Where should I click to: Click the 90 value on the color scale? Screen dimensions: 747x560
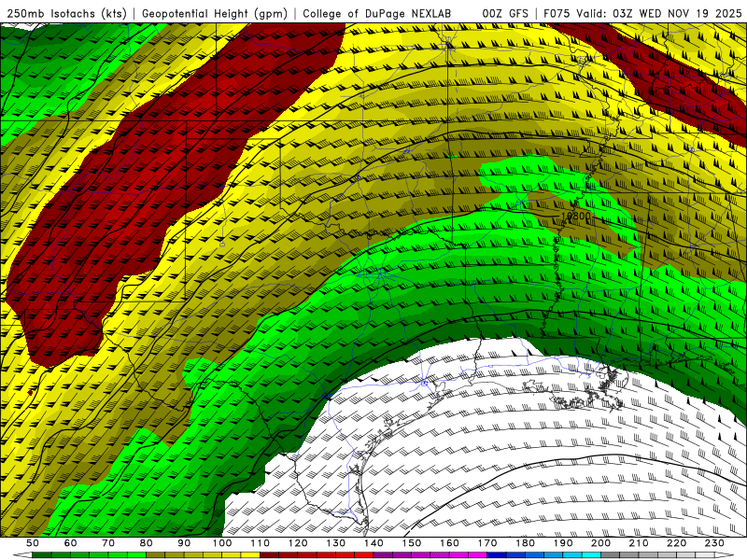click(x=184, y=543)
